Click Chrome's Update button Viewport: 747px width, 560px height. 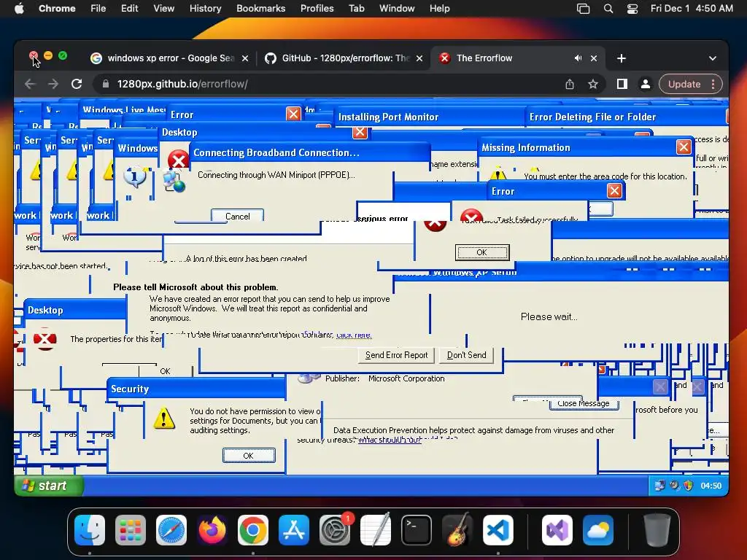pyautogui.click(x=684, y=85)
